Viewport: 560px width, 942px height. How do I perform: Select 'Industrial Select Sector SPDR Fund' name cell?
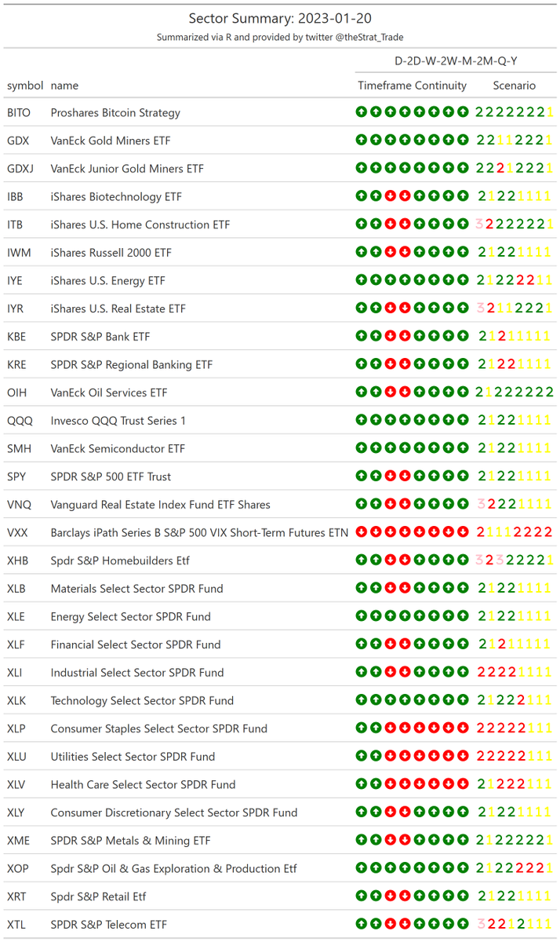coord(137,673)
